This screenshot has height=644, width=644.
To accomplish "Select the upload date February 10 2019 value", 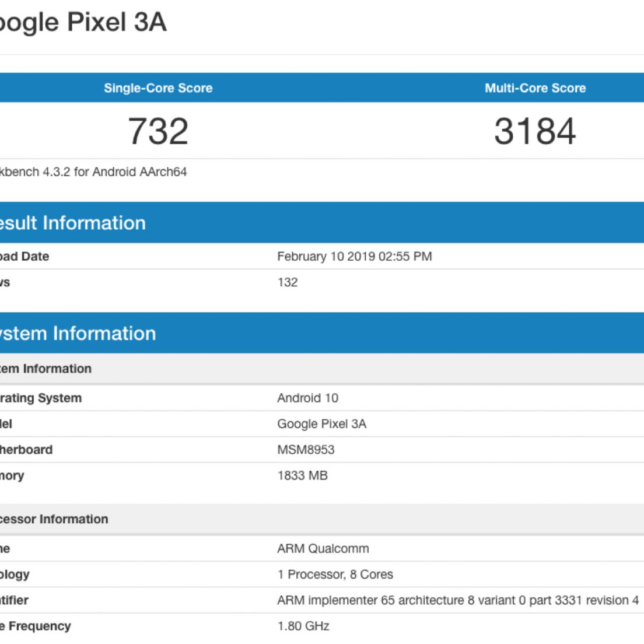I will 354,257.
